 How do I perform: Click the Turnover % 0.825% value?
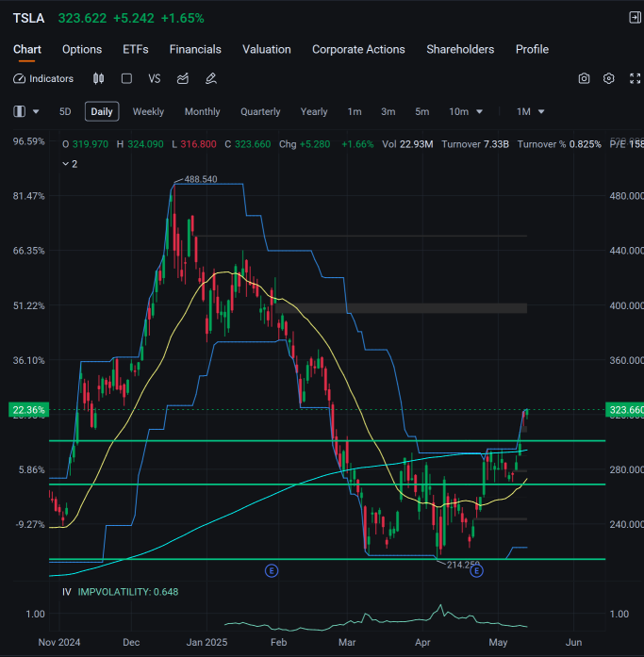[x=559, y=144]
